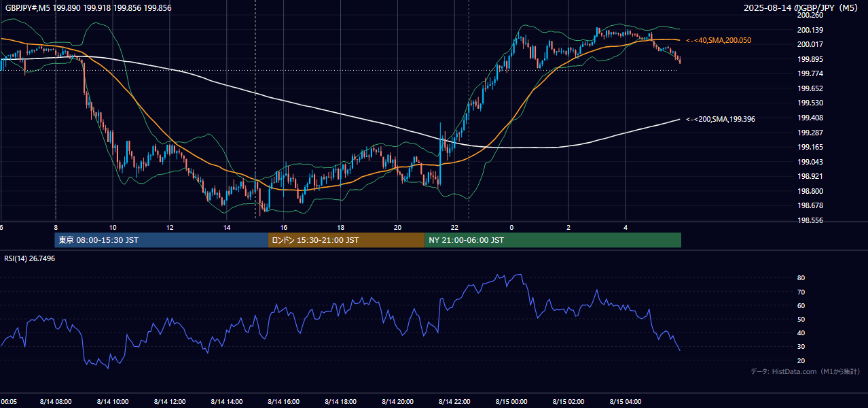868x408 pixels.
Task: Click price axis value 199.287
Action: click(x=810, y=133)
